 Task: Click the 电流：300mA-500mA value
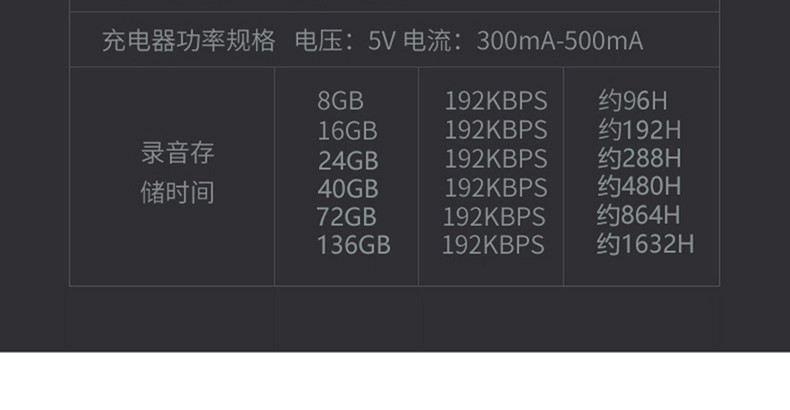pyautogui.click(x=523, y=41)
